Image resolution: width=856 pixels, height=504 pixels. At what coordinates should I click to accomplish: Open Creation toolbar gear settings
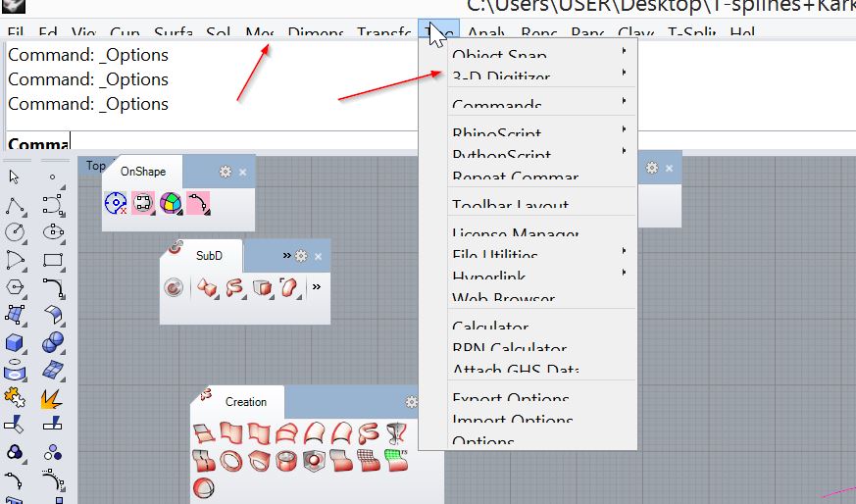pyautogui.click(x=411, y=402)
